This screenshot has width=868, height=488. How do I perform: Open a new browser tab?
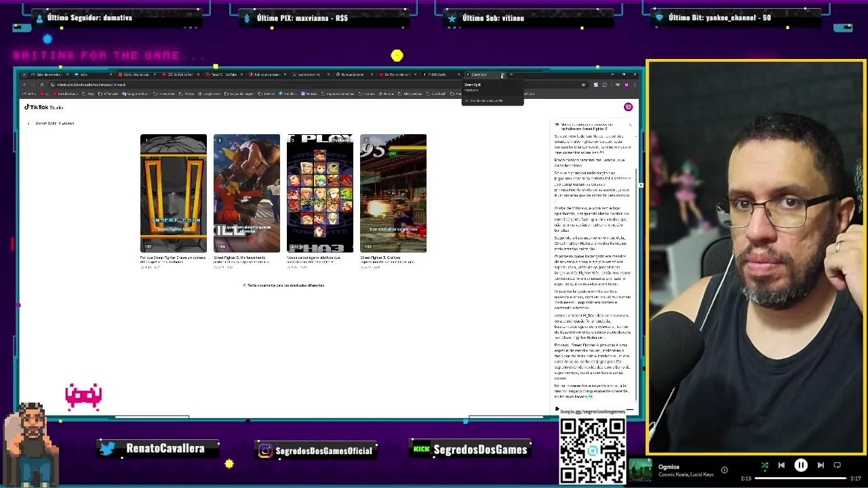pos(511,75)
